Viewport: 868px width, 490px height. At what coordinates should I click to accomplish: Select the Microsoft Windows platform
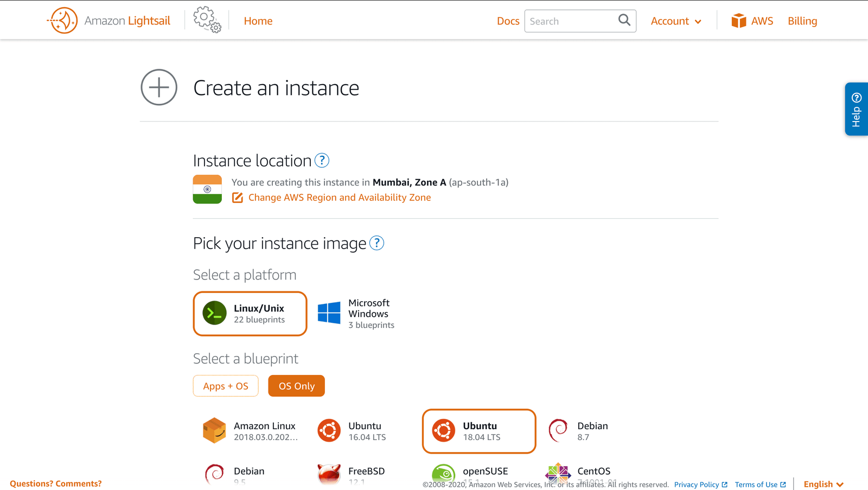click(x=356, y=314)
